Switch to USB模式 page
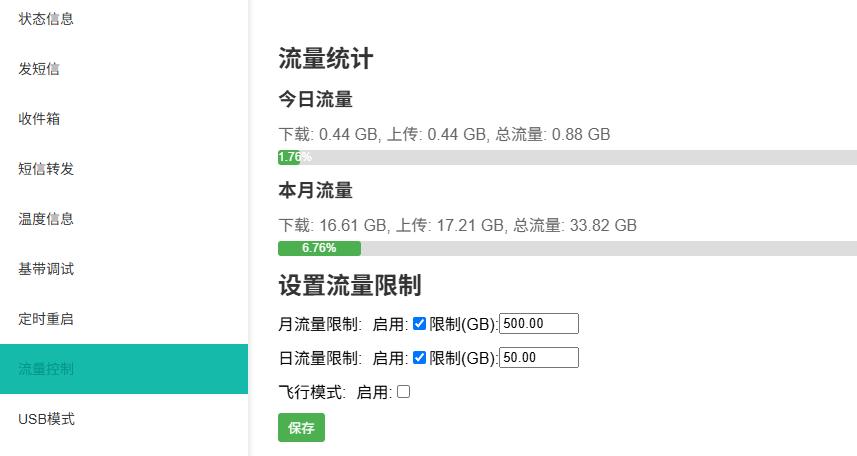The image size is (857, 456). pyautogui.click(x=124, y=419)
